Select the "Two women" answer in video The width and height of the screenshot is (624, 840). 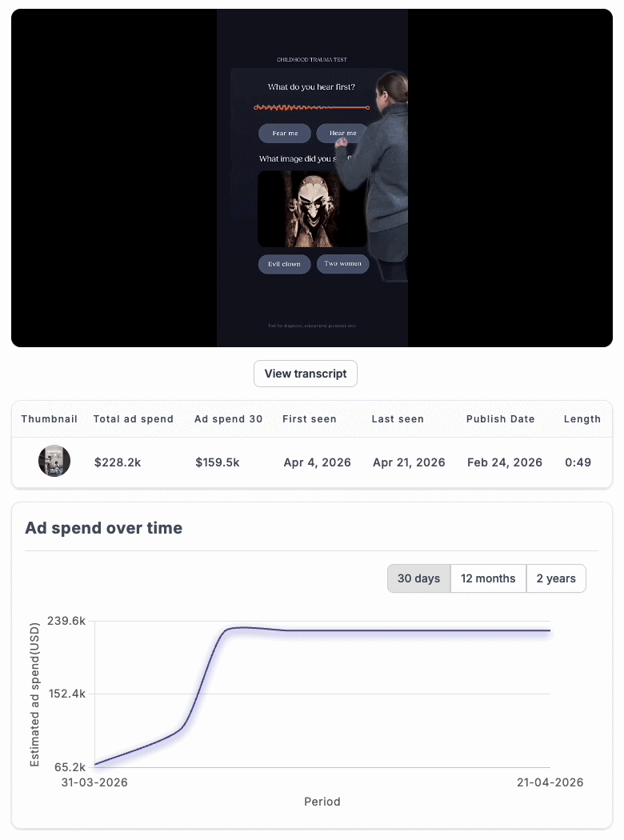coord(342,264)
